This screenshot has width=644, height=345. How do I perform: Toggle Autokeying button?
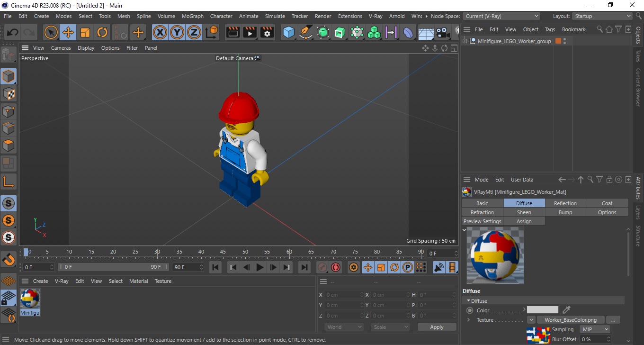[336, 267]
